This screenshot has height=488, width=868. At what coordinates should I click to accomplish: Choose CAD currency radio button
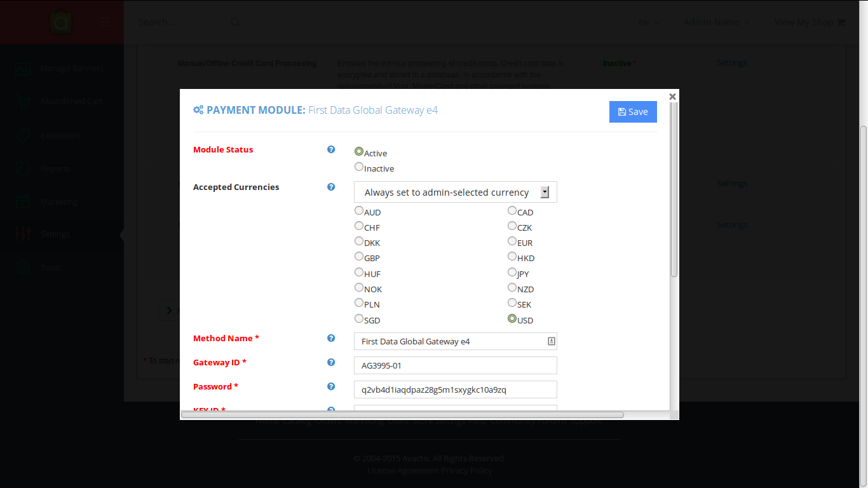pos(512,210)
